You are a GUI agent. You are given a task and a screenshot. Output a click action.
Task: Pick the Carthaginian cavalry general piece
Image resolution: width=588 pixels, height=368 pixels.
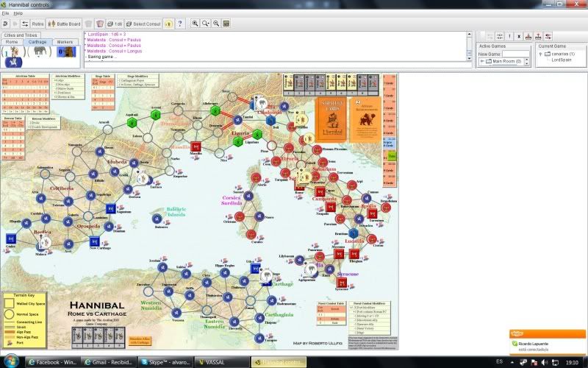[15, 52]
